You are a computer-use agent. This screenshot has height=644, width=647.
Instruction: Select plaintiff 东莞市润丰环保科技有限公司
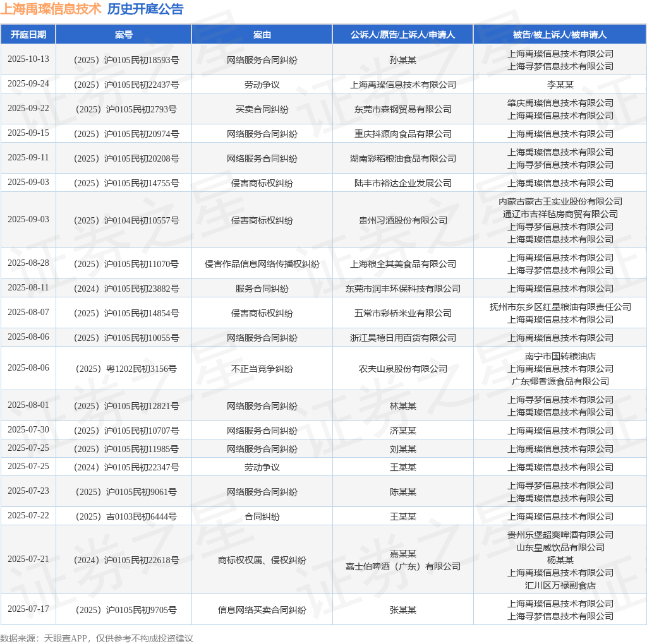pyautogui.click(x=402, y=289)
